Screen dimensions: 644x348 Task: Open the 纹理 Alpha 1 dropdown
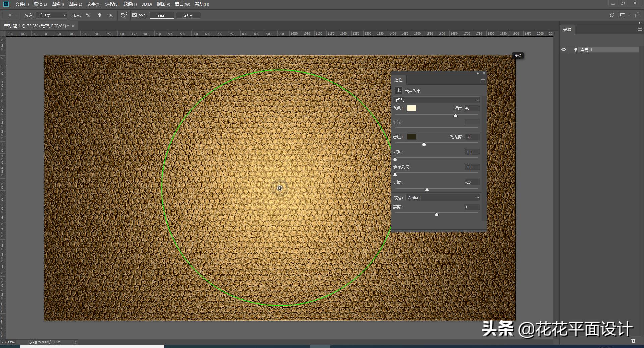coord(443,198)
